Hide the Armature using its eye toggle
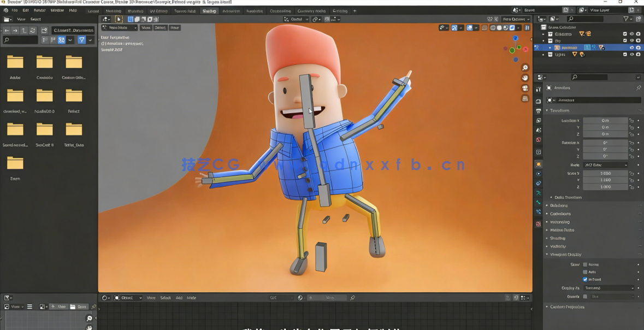Image resolution: width=644 pixels, height=330 pixels. [x=631, y=48]
